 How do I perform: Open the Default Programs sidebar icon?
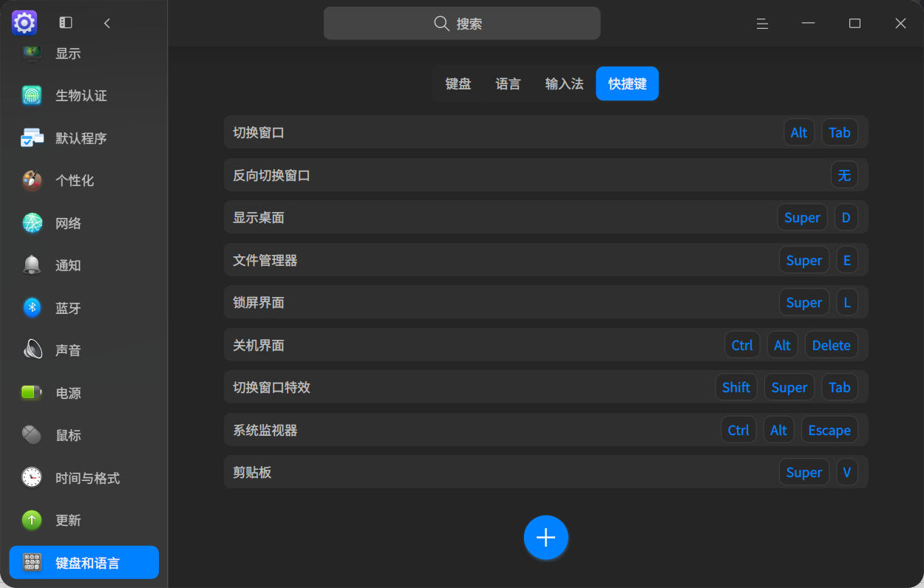coord(32,138)
